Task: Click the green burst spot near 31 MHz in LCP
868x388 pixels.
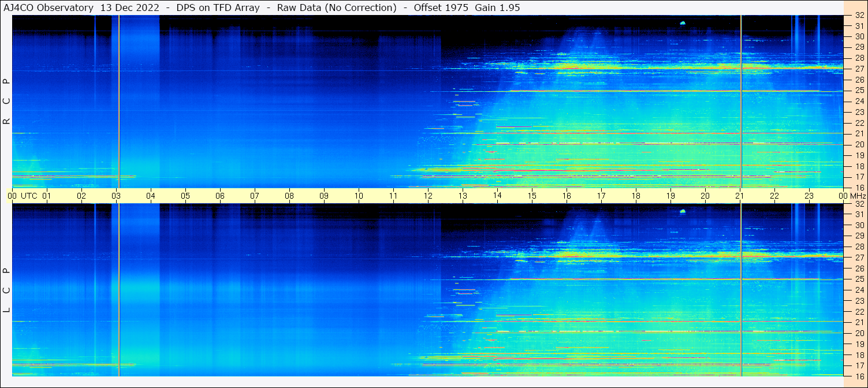Action: point(683,211)
